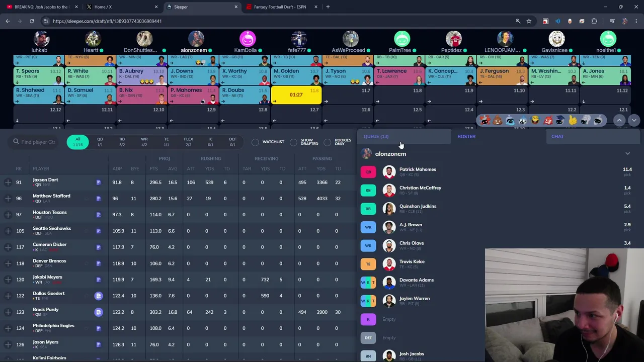Open the browser extensions puzzle icon
644x362 pixels.
tap(594, 21)
